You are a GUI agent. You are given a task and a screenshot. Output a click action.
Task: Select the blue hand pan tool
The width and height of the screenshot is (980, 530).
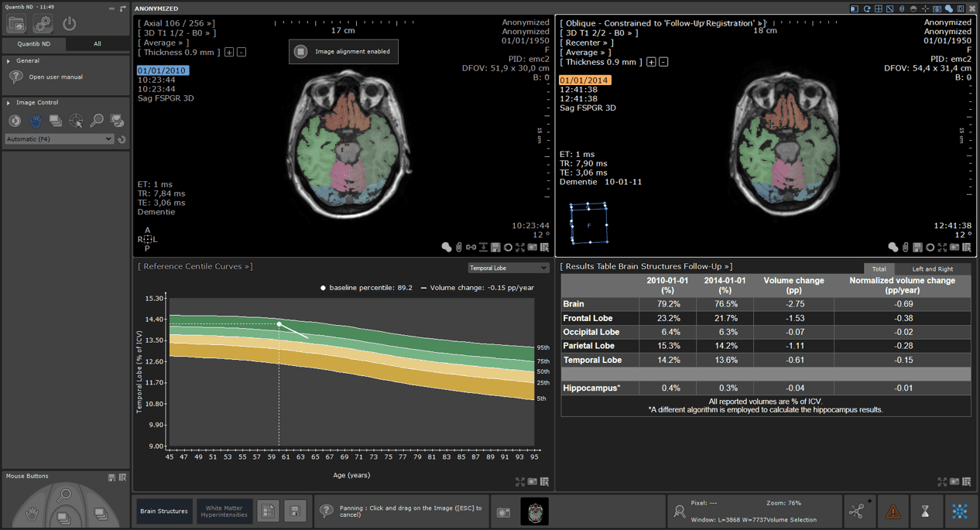tap(36, 121)
